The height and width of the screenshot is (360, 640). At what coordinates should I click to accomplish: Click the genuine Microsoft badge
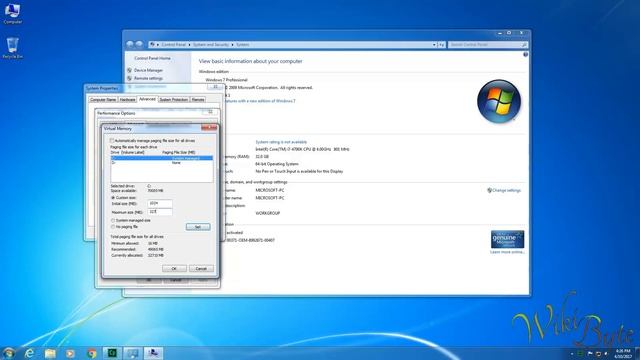tap(507, 239)
